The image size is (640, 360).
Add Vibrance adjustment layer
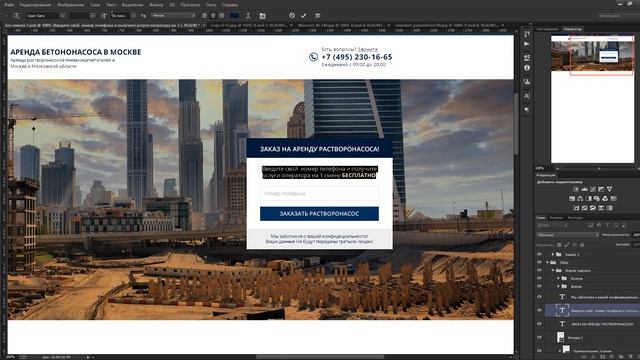609,189
